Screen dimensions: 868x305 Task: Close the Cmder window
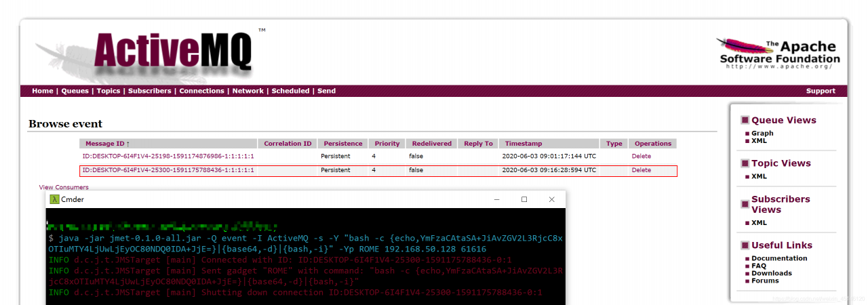pyautogui.click(x=552, y=199)
